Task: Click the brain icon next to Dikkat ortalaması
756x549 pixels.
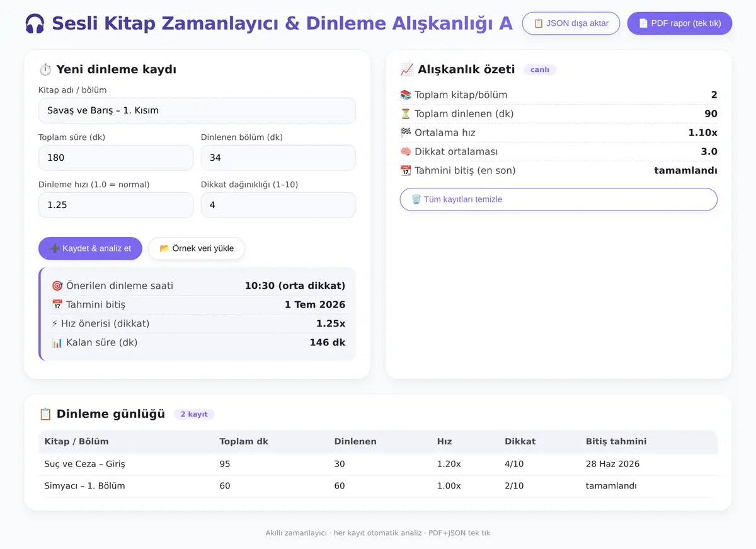Action: tap(406, 152)
